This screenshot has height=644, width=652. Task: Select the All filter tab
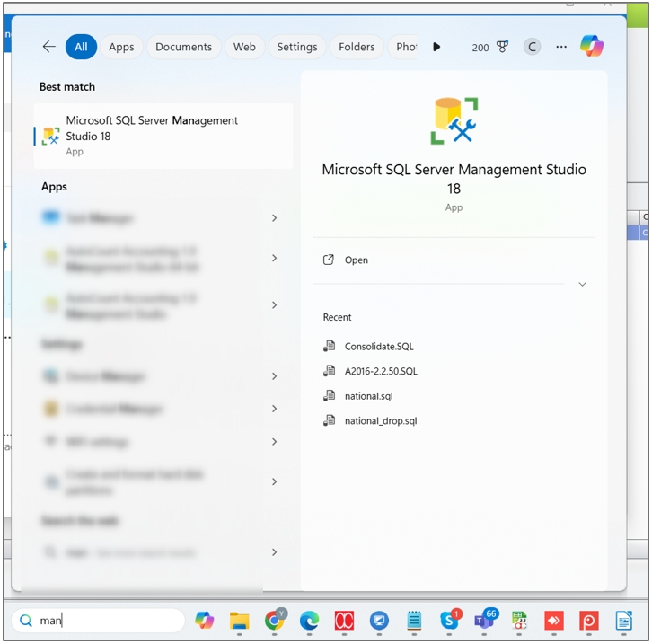pos(81,47)
